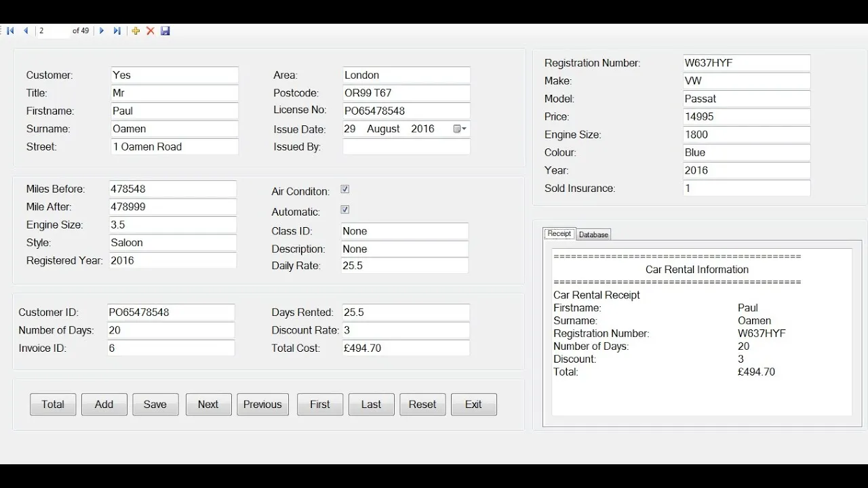Edit the Area field London

click(x=406, y=75)
